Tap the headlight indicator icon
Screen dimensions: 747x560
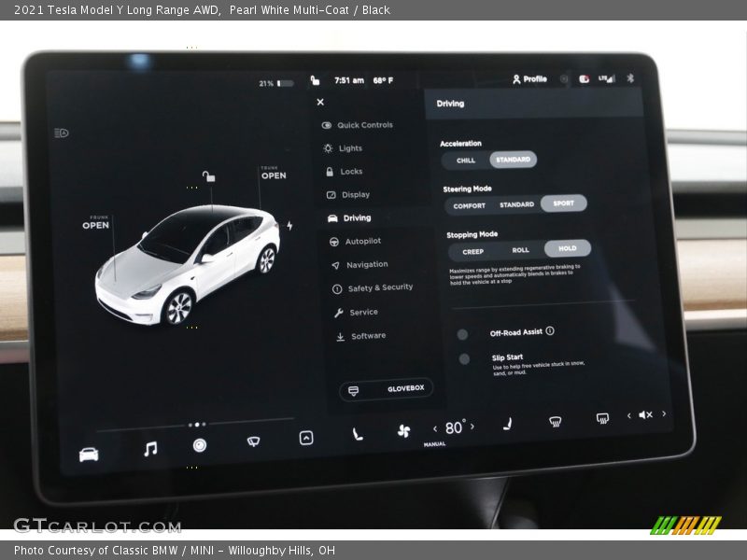pyautogui.click(x=62, y=133)
